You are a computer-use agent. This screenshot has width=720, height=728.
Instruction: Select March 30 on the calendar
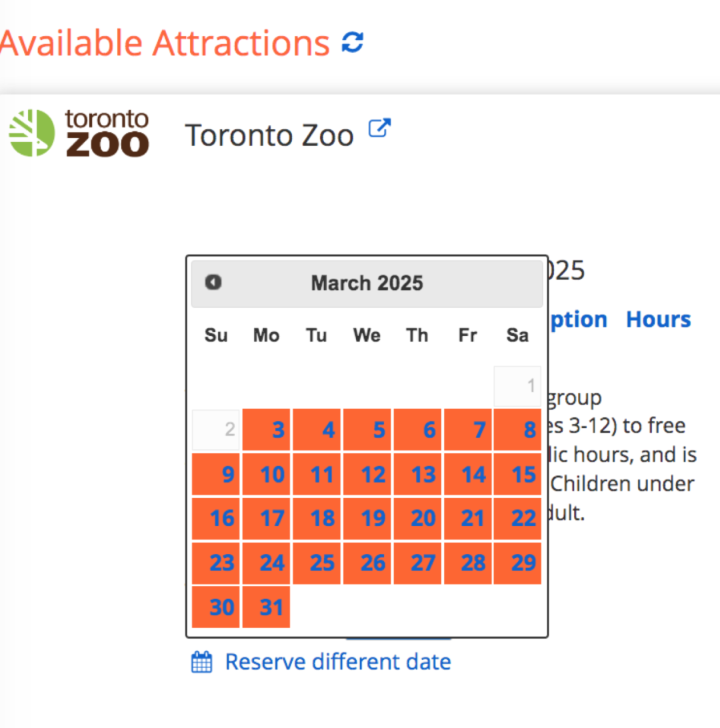(x=216, y=607)
